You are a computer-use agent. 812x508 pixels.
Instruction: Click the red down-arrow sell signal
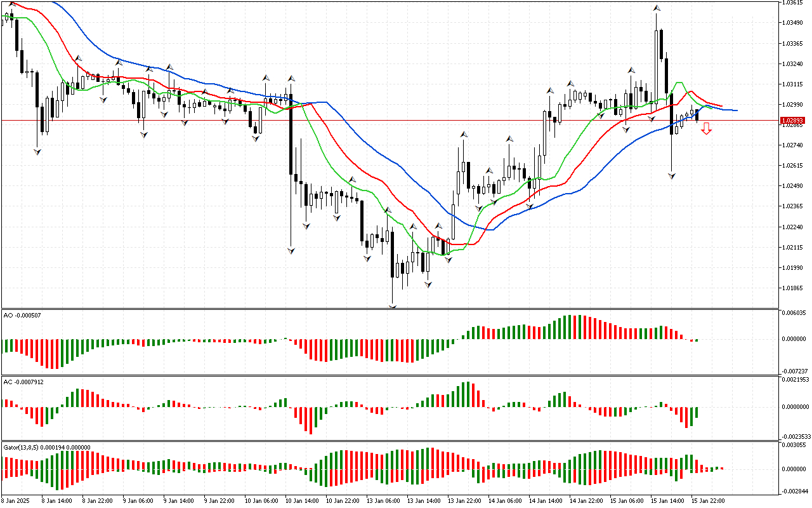[x=706, y=129]
